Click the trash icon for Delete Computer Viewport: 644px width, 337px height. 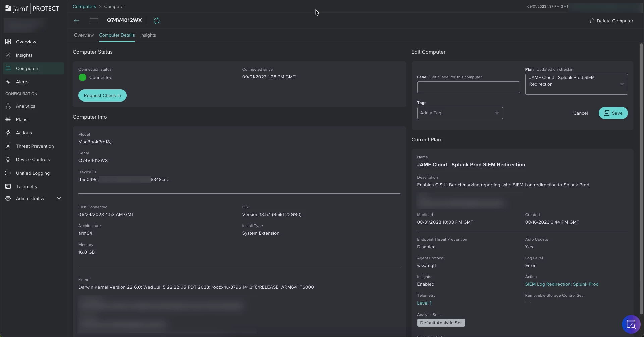tap(592, 21)
